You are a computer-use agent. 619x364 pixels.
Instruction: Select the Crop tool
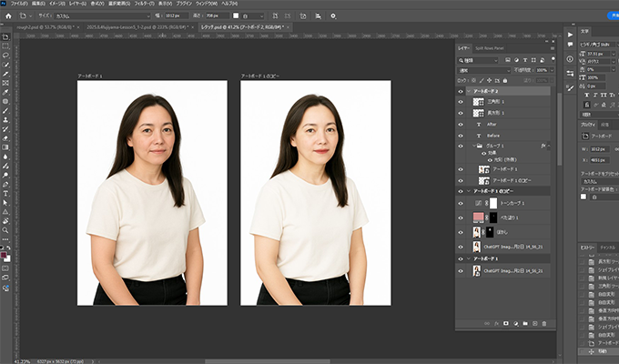[x=5, y=74]
